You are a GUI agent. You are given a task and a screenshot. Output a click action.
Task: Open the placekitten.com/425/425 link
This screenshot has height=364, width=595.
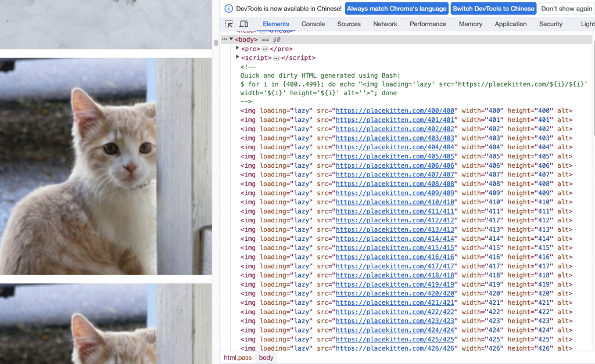point(395,340)
